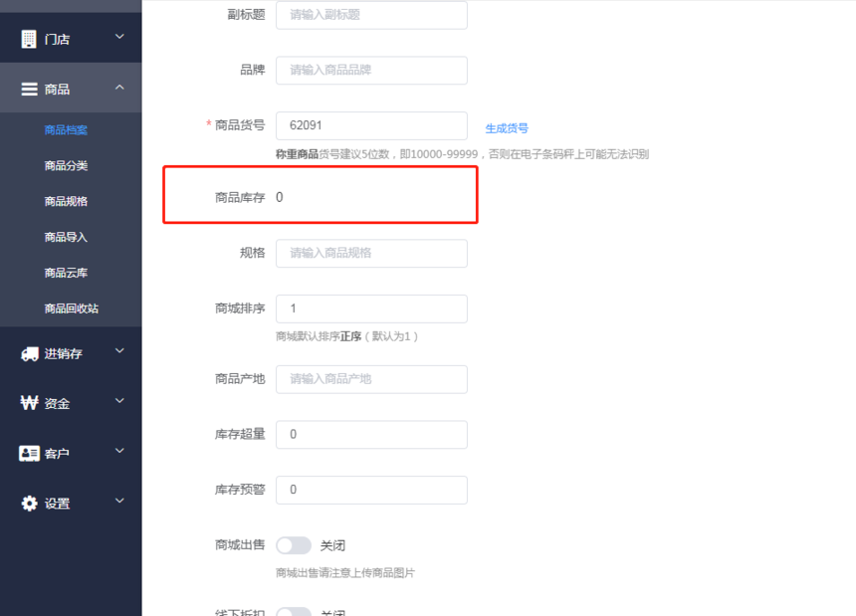Expand the 客户 menu chevron

(x=119, y=451)
